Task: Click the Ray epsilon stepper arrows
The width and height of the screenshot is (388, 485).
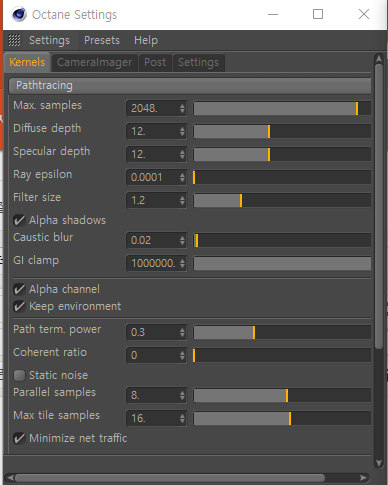Action: 182,177
